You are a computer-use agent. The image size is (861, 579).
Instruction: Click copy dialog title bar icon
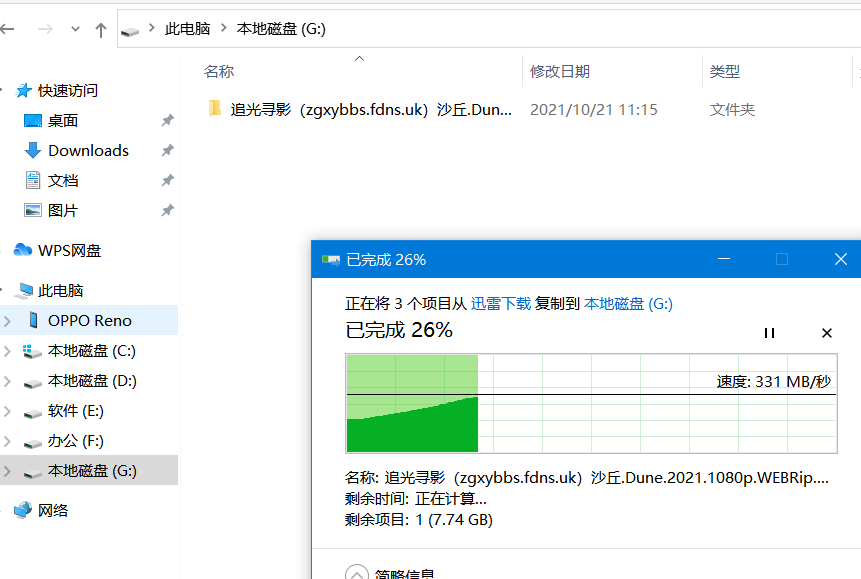tap(331, 259)
